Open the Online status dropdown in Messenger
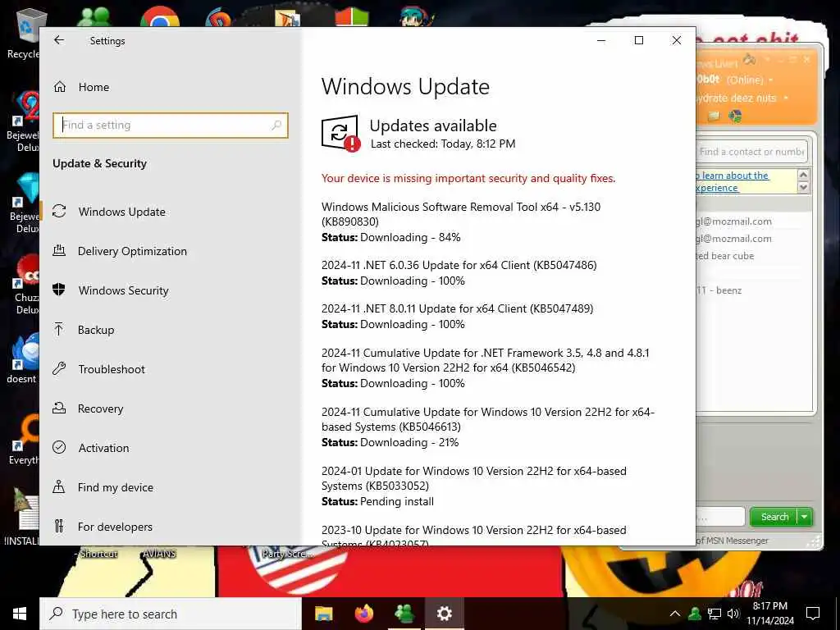Viewport: 840px width, 630px height. pos(771,80)
